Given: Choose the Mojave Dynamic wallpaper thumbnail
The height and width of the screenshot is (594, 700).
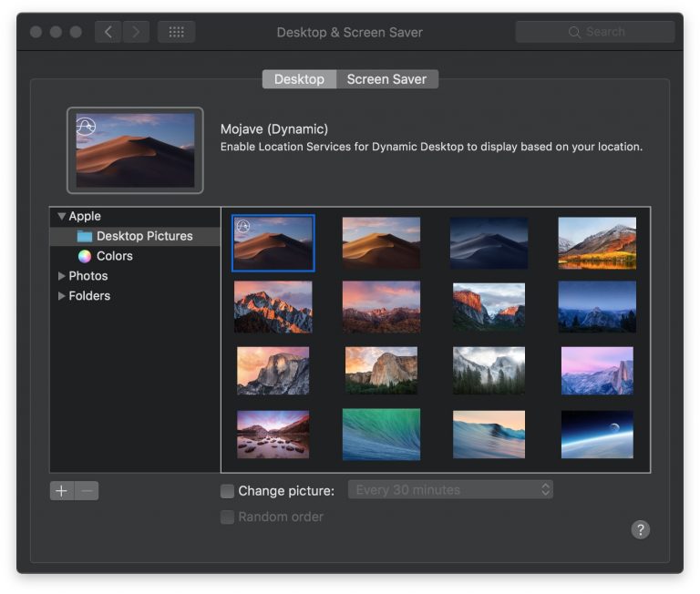Looking at the screenshot, I should [273, 243].
